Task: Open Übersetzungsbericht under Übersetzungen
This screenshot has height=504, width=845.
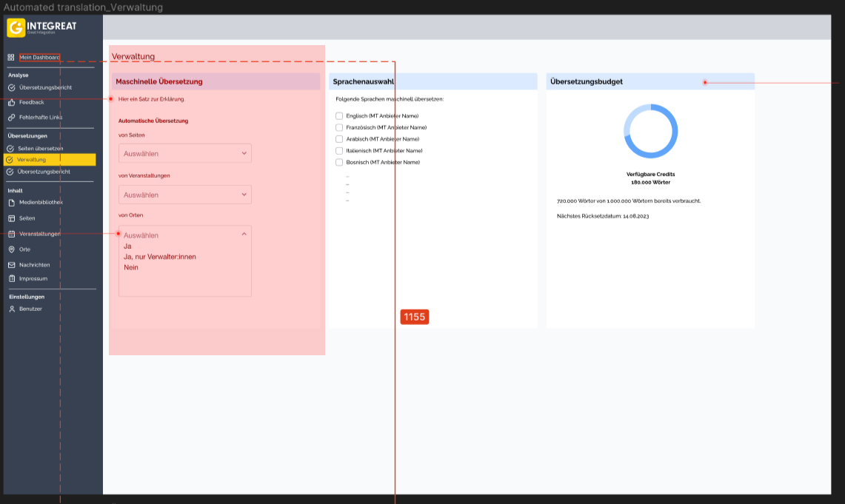Action: [x=44, y=172]
